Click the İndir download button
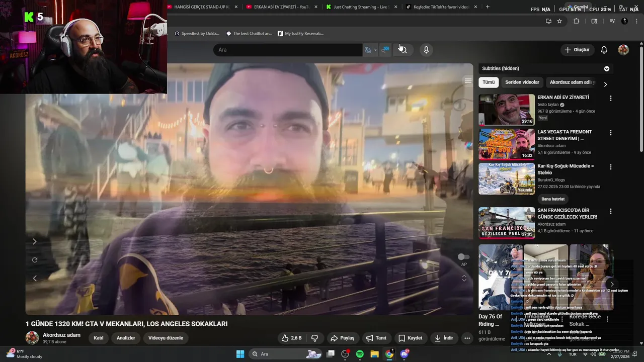Screen dimensions: 644x362 [444, 338]
